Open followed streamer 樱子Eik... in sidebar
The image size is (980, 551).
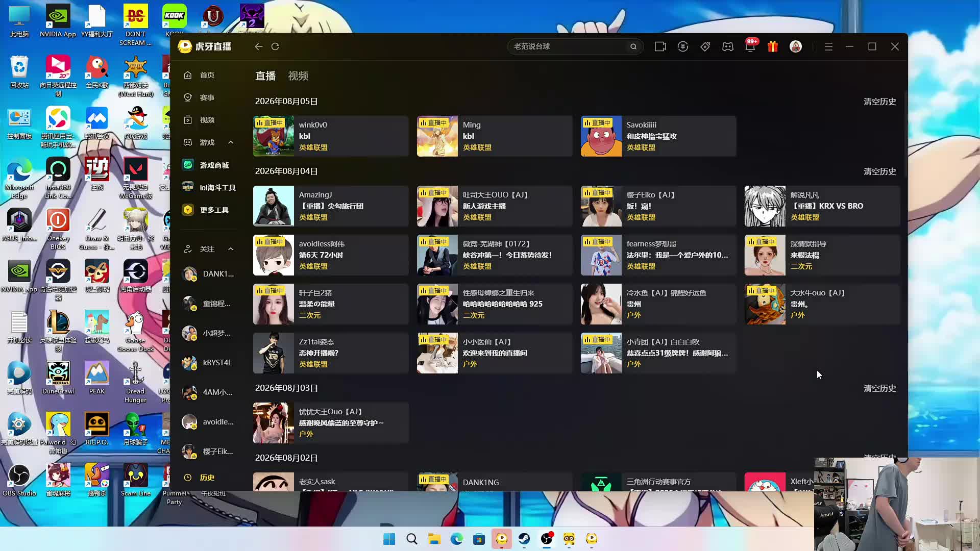[208, 452]
